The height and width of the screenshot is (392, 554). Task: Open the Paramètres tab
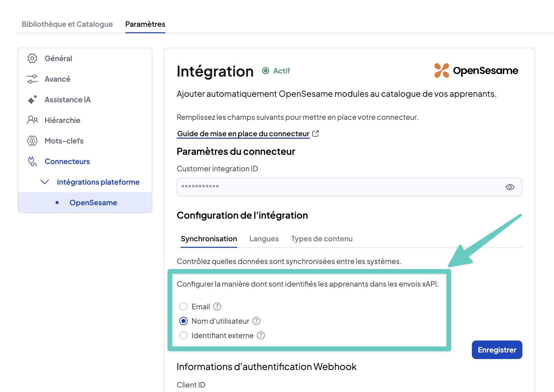click(145, 24)
